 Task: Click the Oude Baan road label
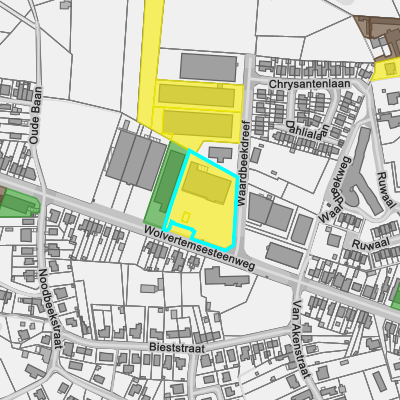(36, 115)
